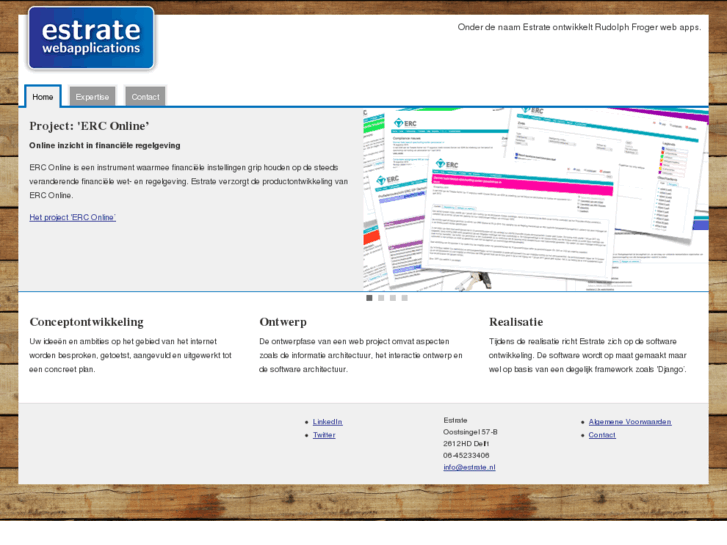Click the "Project: 'ERC Online'" heading
This screenshot has width=727, height=545.
tap(89, 126)
